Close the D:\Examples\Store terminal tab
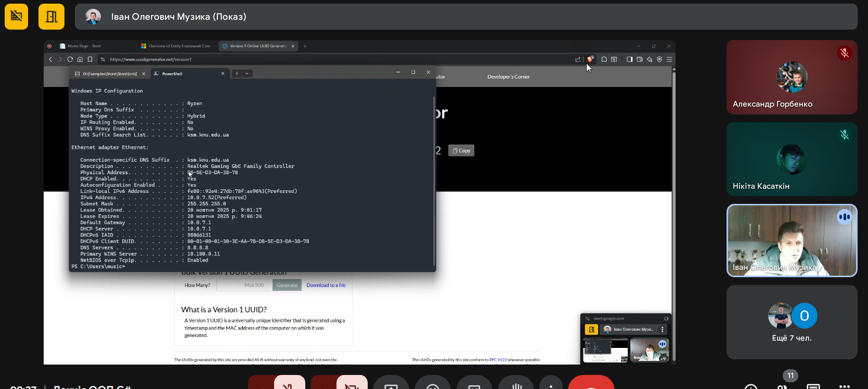The width and height of the screenshot is (868, 389). tap(144, 74)
